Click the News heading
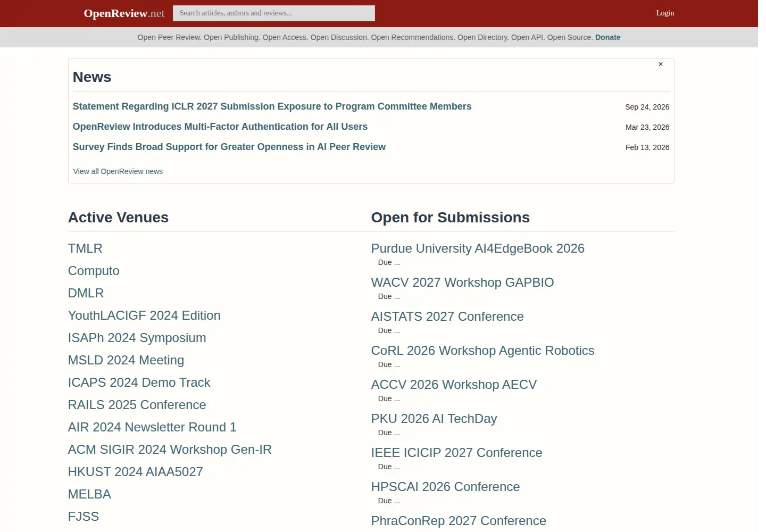Viewport: 766px width, 532px height. click(92, 77)
